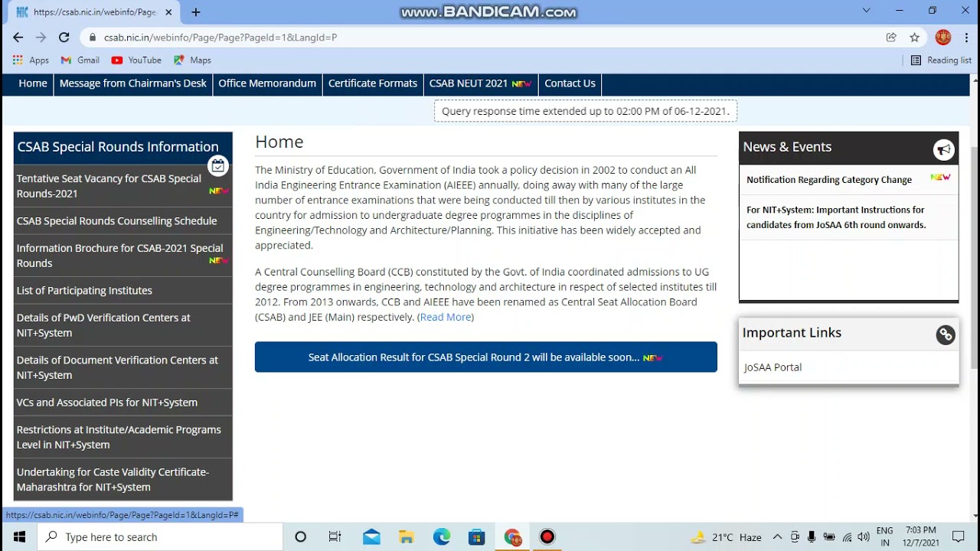Screen dimensions: 980x551
Task: Open a new browser tab
Action: pyautogui.click(x=196, y=12)
